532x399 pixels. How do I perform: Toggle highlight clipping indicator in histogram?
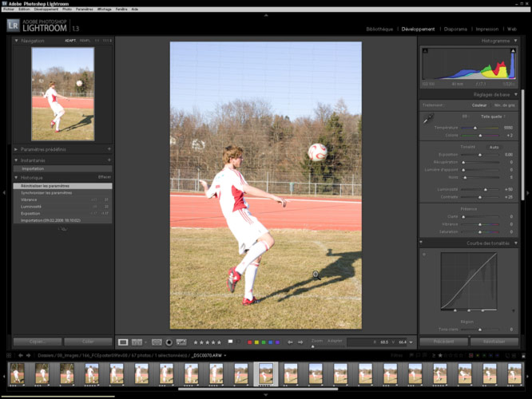514,49
